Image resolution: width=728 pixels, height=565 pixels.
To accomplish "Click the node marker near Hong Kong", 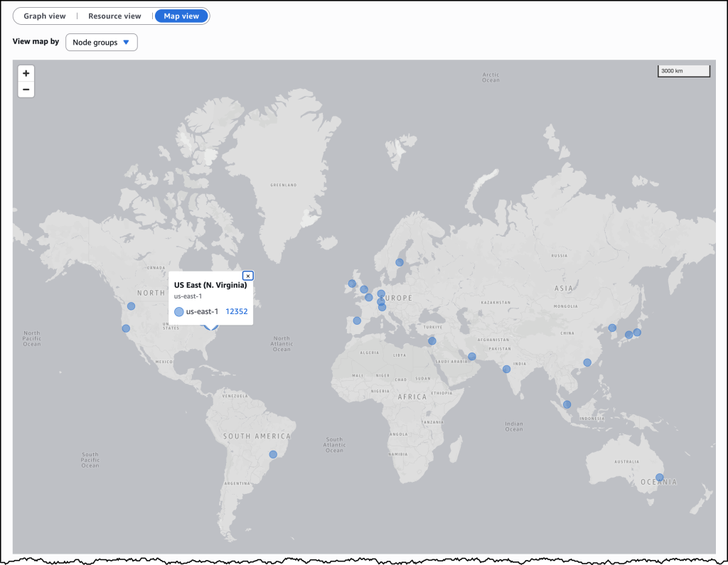I will [x=587, y=362].
